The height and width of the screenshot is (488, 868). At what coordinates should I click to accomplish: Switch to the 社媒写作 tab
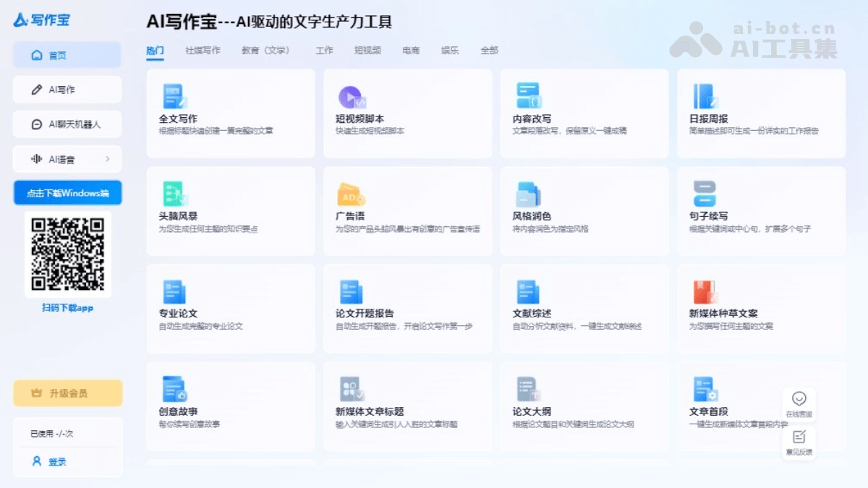point(203,50)
